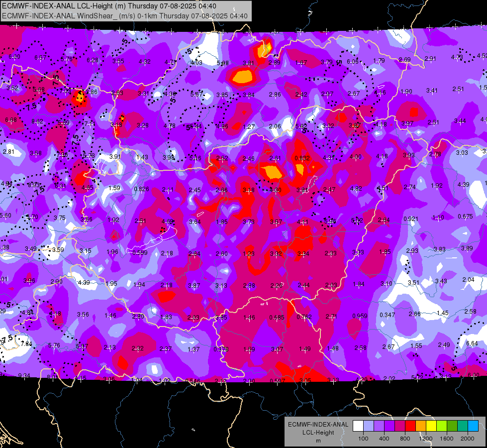Click the yellow legend swatch
This screenshot has height=448, width=487.
(431, 426)
